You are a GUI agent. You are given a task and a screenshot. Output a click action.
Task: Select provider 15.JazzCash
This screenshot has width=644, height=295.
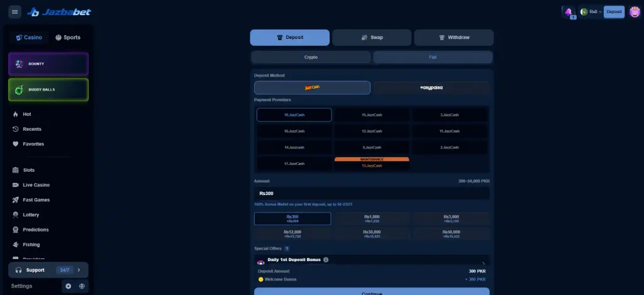[x=372, y=115]
